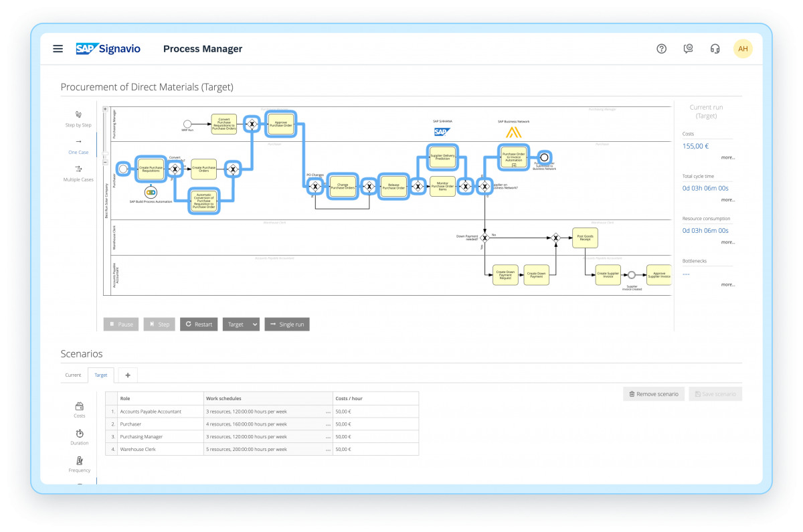Select the One Case simulation mode
This screenshot has height=532, width=803.
78,148
